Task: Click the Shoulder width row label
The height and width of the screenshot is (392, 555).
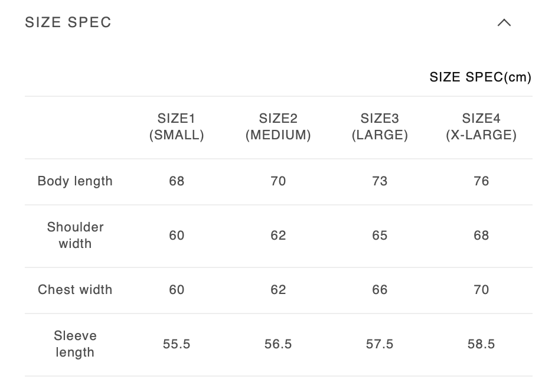Action: point(75,236)
